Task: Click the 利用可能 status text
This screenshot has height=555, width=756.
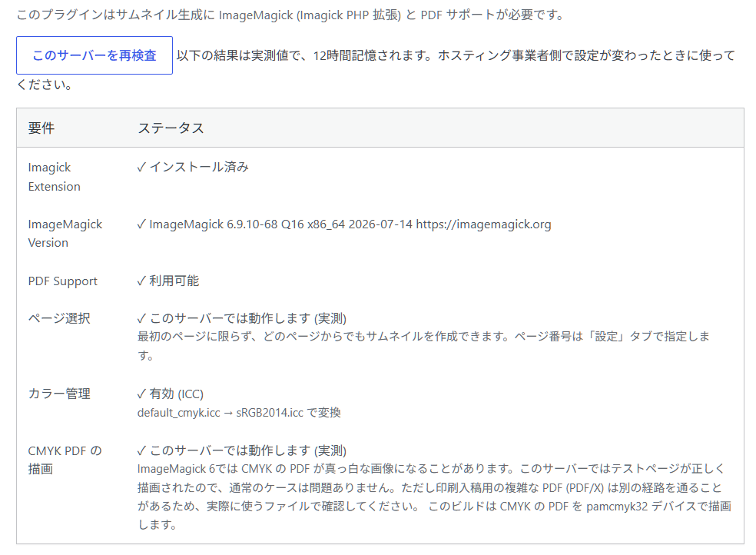Action: coord(168,281)
